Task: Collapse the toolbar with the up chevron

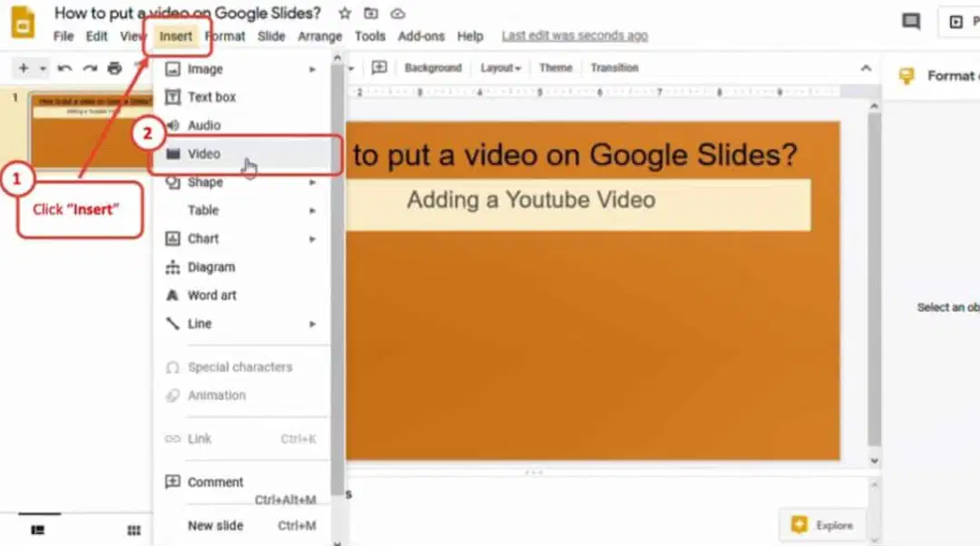Action: click(866, 68)
